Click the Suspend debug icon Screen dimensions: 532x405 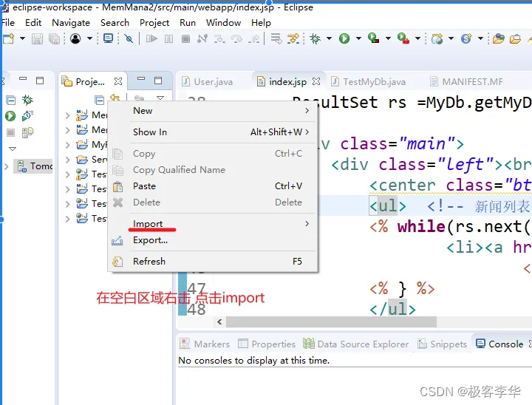click(x=168, y=38)
